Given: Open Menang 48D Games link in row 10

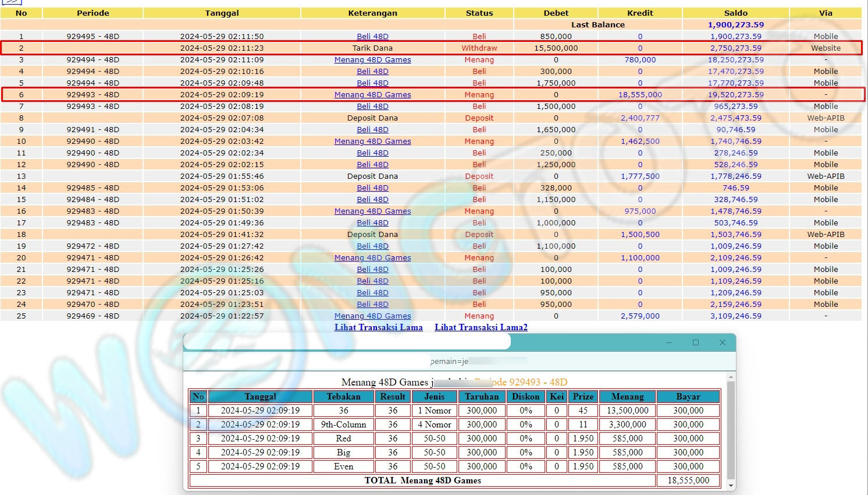Looking at the screenshot, I should point(372,142).
